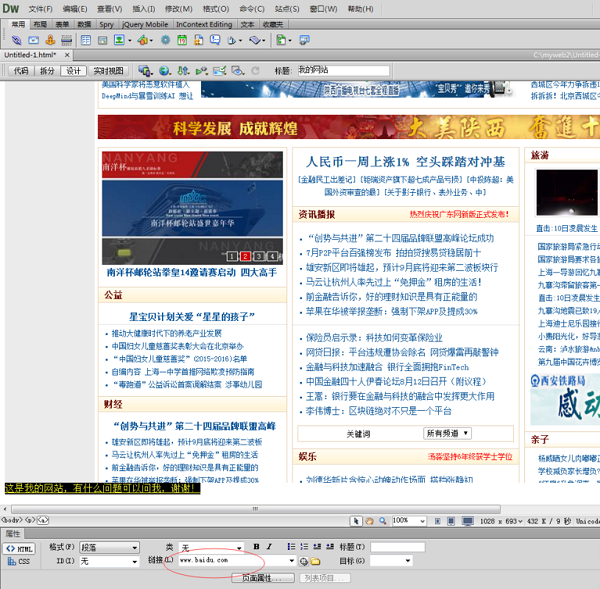Image resolution: width=600 pixels, height=589 pixels.
Task: Click the Bold (B) button in Properties
Action: tap(256, 547)
